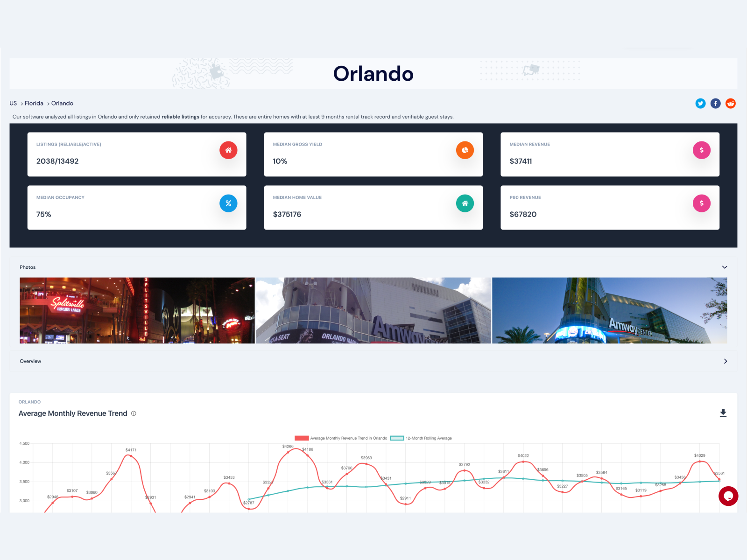Click 10% median gross yield value

pyautogui.click(x=280, y=161)
